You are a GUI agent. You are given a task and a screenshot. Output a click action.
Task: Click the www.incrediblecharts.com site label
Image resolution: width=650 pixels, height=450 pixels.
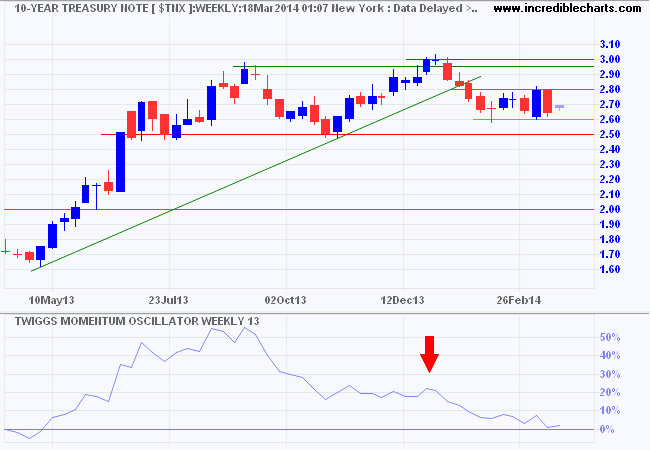pos(567,8)
